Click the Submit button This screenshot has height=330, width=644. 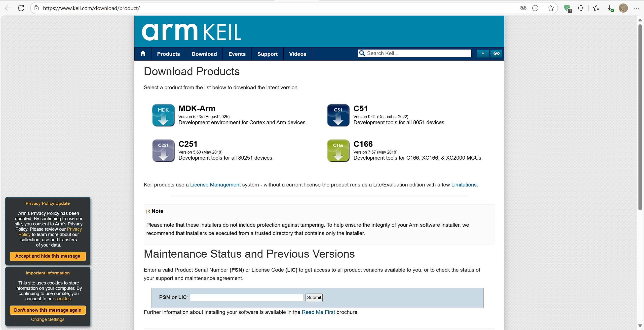pos(314,298)
